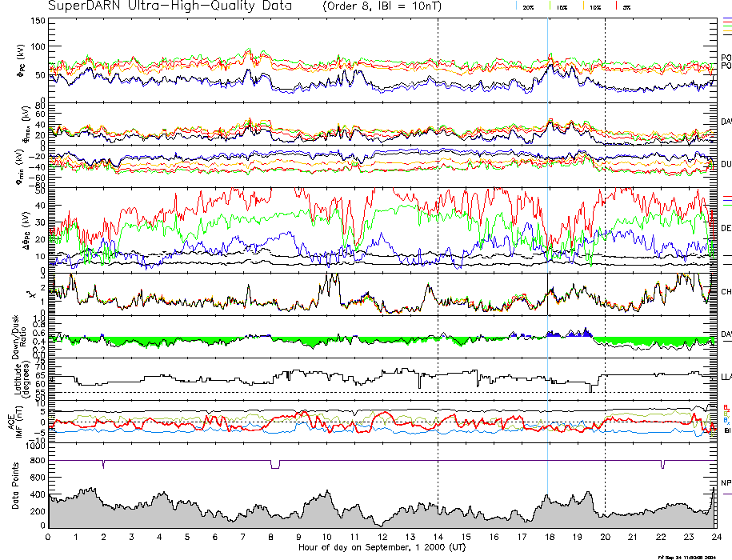Image resolution: width=732 pixels, height=560 pixels.
Task: Click the purple notch near hour 22
Action: tap(662, 465)
